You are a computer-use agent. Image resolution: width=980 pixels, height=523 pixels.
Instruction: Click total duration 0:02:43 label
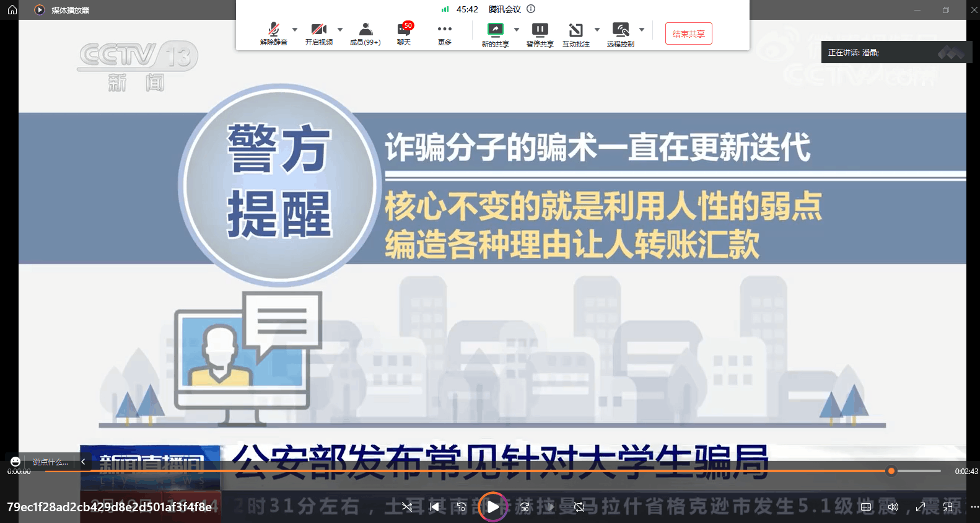coord(966,472)
